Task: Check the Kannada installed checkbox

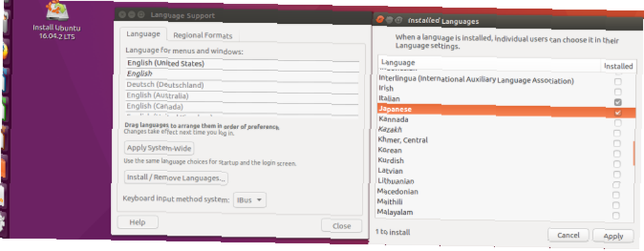Action: coord(618,123)
